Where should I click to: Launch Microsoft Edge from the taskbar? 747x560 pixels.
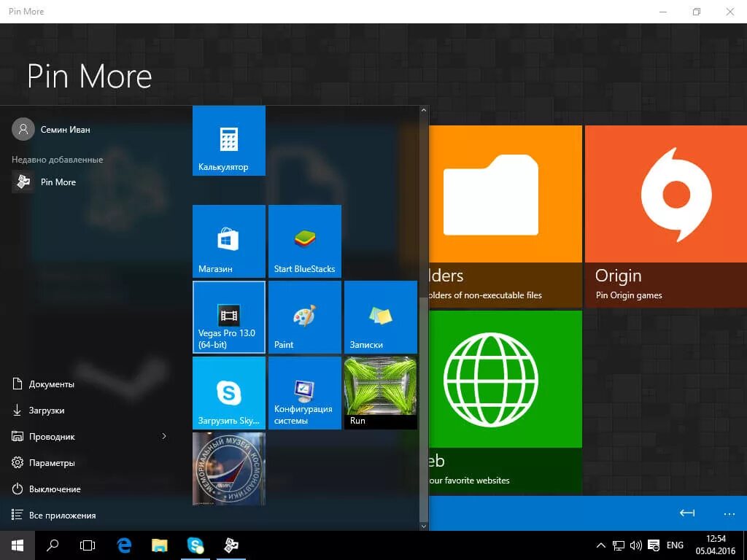pos(123,545)
